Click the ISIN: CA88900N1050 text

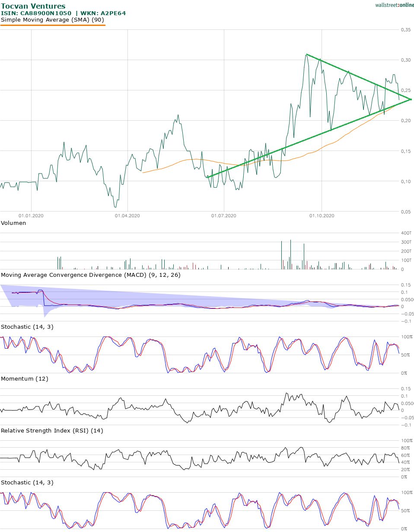coord(36,13)
